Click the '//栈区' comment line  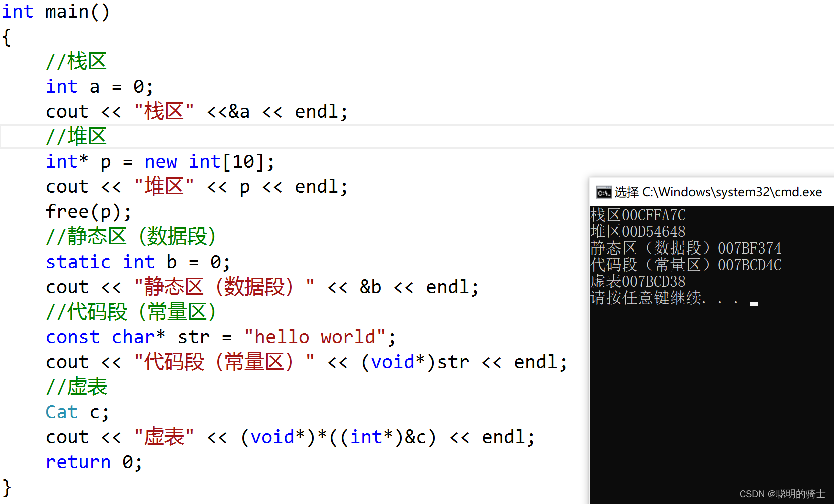76,61
